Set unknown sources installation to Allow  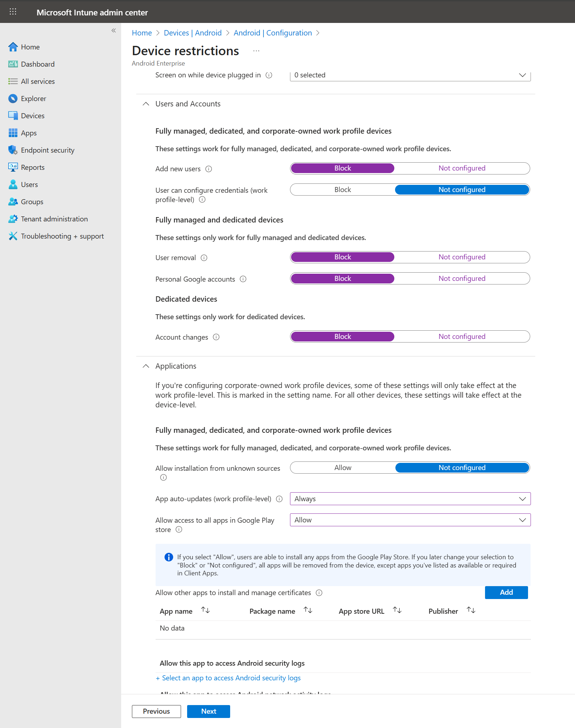(x=343, y=468)
